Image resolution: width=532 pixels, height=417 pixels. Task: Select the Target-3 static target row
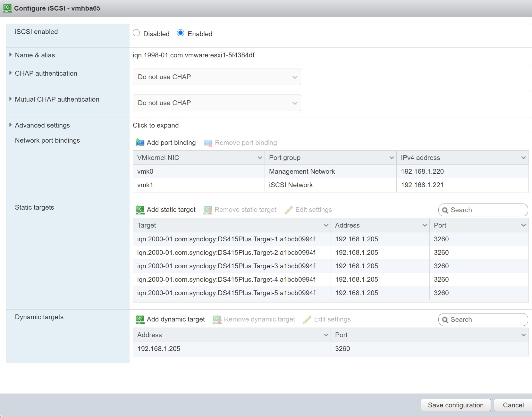click(226, 266)
